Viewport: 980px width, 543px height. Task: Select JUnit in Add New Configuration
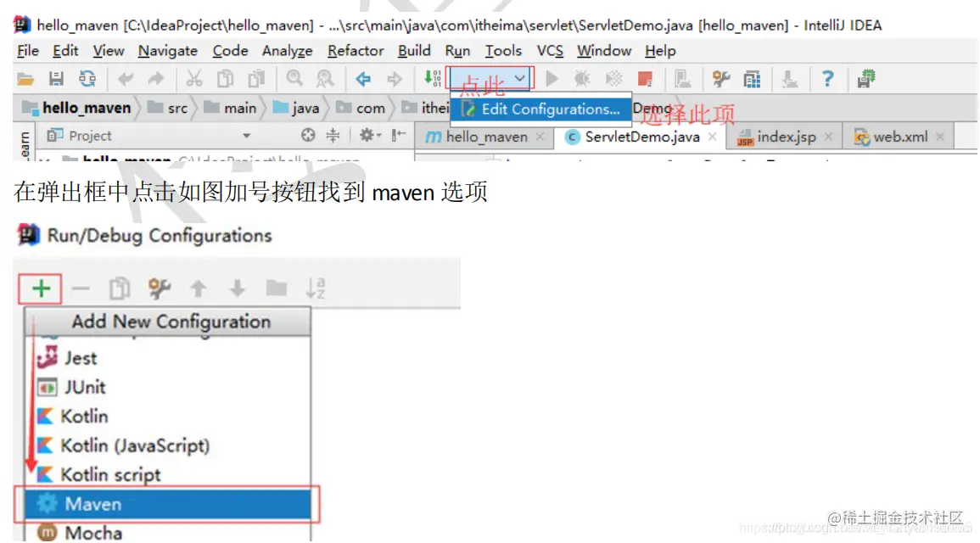tap(167, 388)
